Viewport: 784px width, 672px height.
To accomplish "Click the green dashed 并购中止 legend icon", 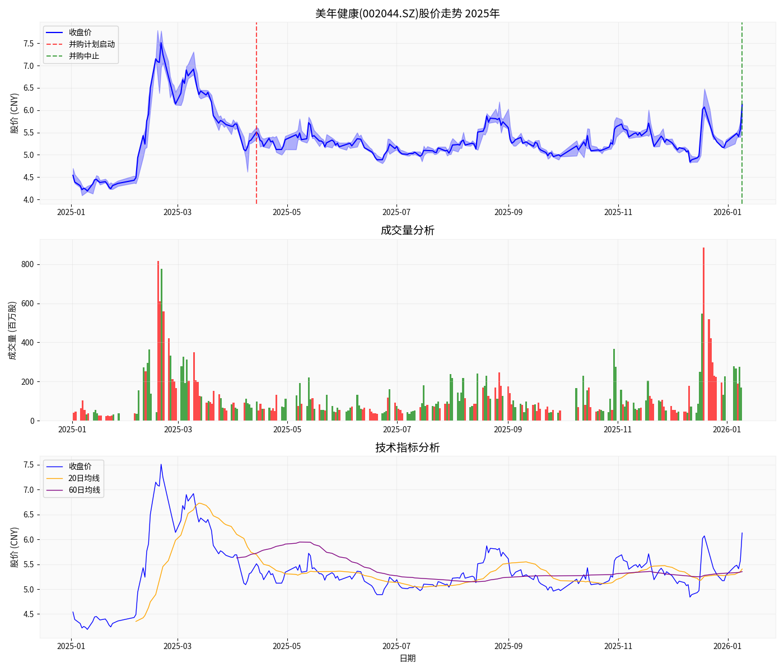I will pyautogui.click(x=54, y=55).
